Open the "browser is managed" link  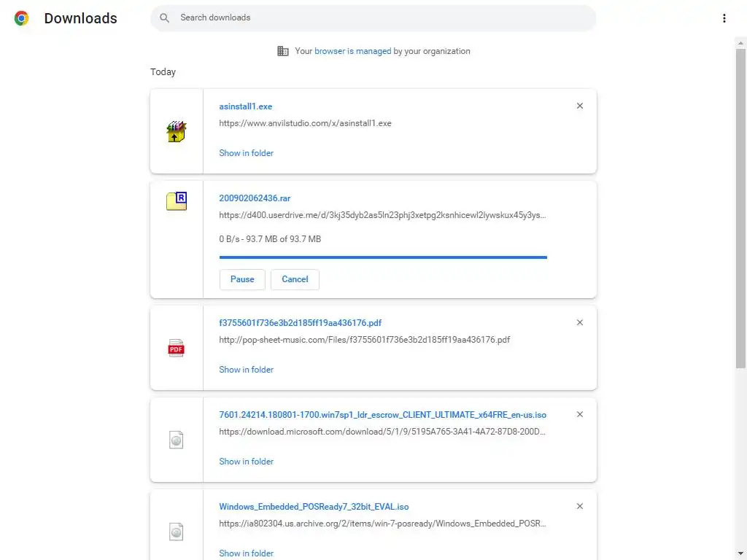tap(352, 51)
